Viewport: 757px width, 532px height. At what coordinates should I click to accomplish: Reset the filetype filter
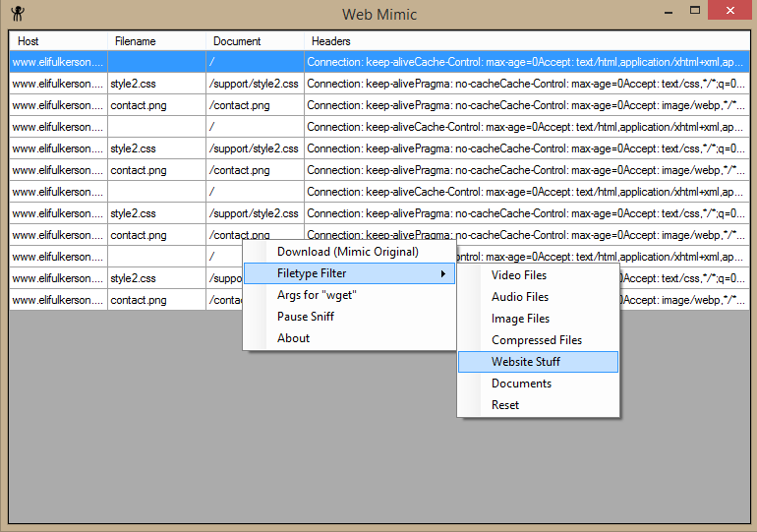pos(505,405)
